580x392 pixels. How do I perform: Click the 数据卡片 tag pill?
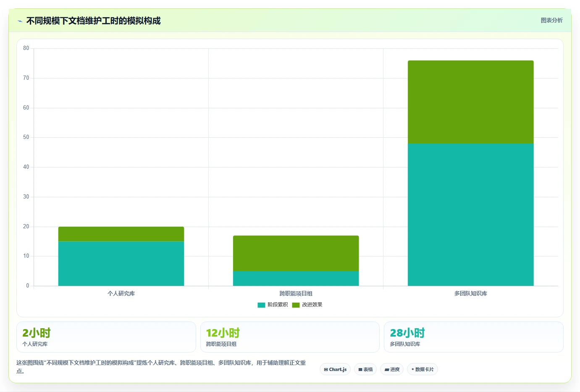click(423, 369)
